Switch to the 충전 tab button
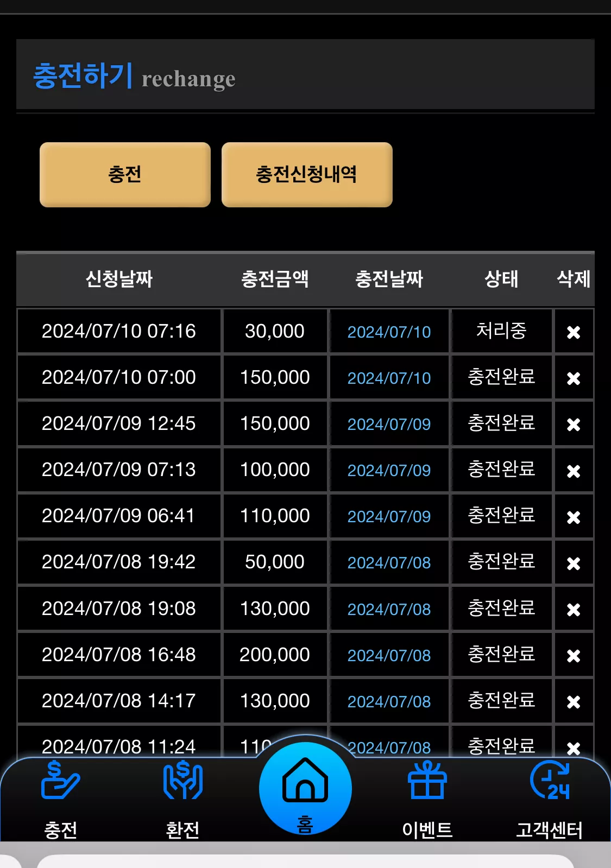This screenshot has height=868, width=611. [x=125, y=174]
